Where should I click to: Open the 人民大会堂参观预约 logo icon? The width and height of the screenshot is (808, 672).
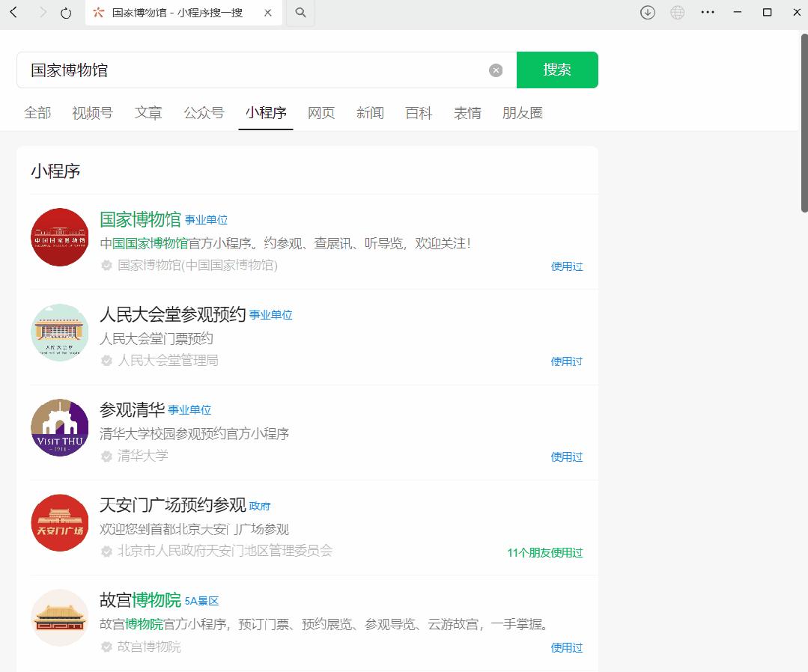[x=60, y=333]
